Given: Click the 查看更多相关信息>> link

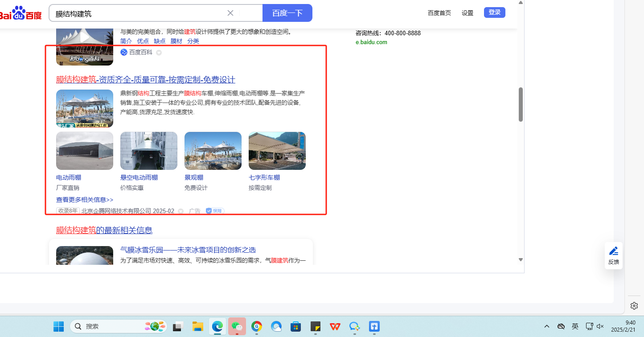Looking at the screenshot, I should click(85, 200).
